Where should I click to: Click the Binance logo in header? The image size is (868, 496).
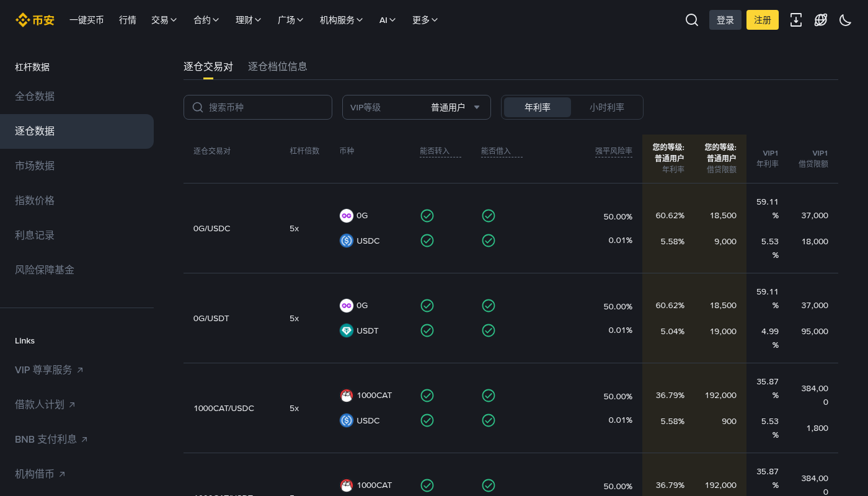click(x=35, y=20)
